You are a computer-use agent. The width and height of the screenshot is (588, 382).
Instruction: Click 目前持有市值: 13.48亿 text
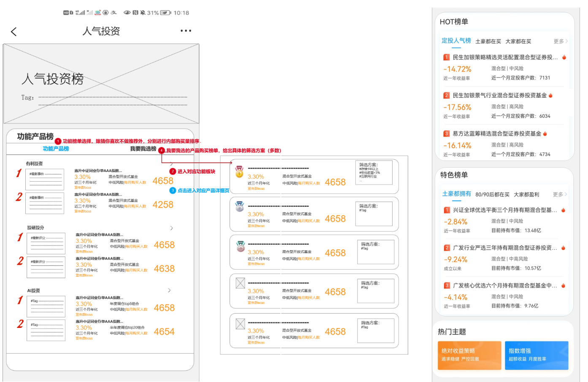click(516, 231)
